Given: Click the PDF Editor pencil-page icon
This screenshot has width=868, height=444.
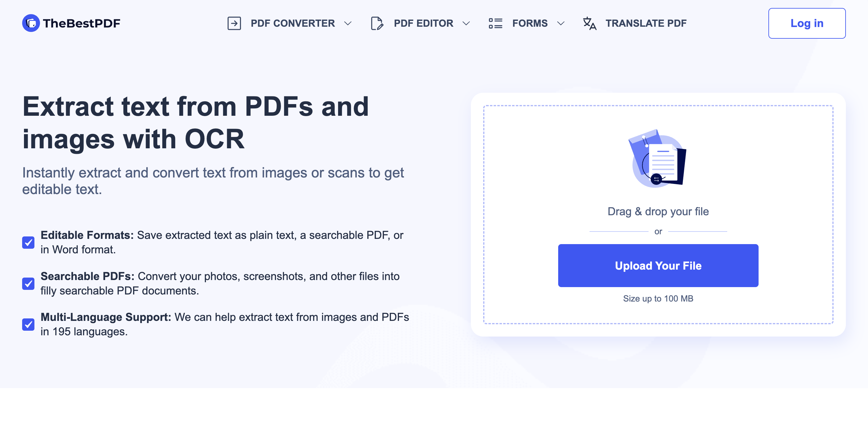Looking at the screenshot, I should pyautogui.click(x=377, y=23).
